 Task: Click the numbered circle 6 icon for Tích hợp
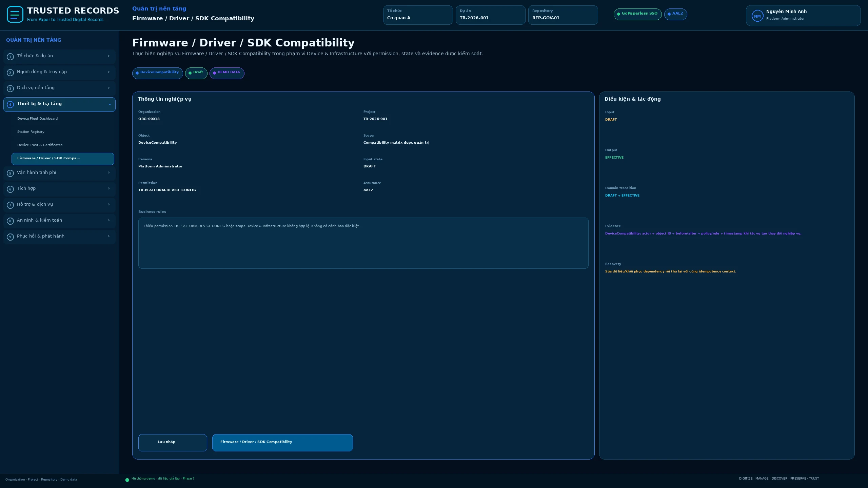click(10, 189)
